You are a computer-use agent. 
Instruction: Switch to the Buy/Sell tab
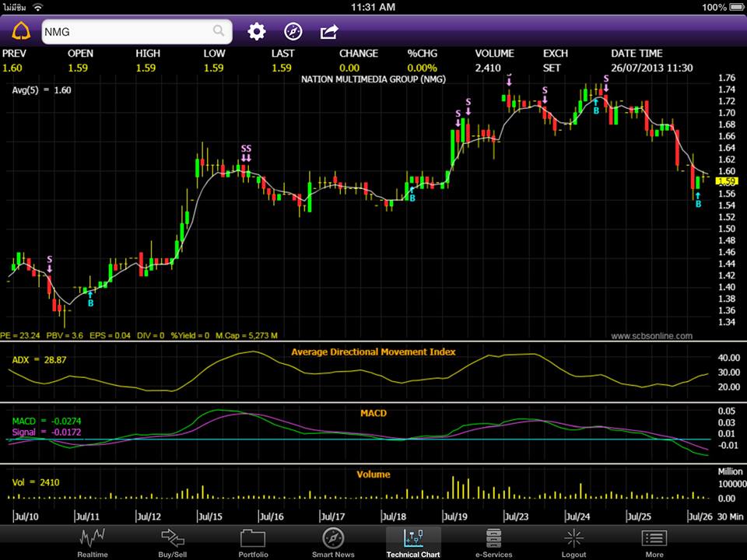click(x=172, y=542)
